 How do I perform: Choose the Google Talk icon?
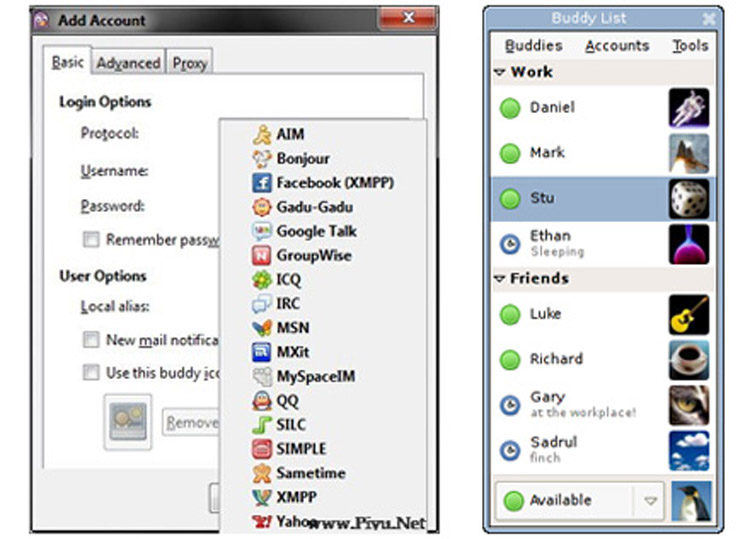tap(262, 231)
